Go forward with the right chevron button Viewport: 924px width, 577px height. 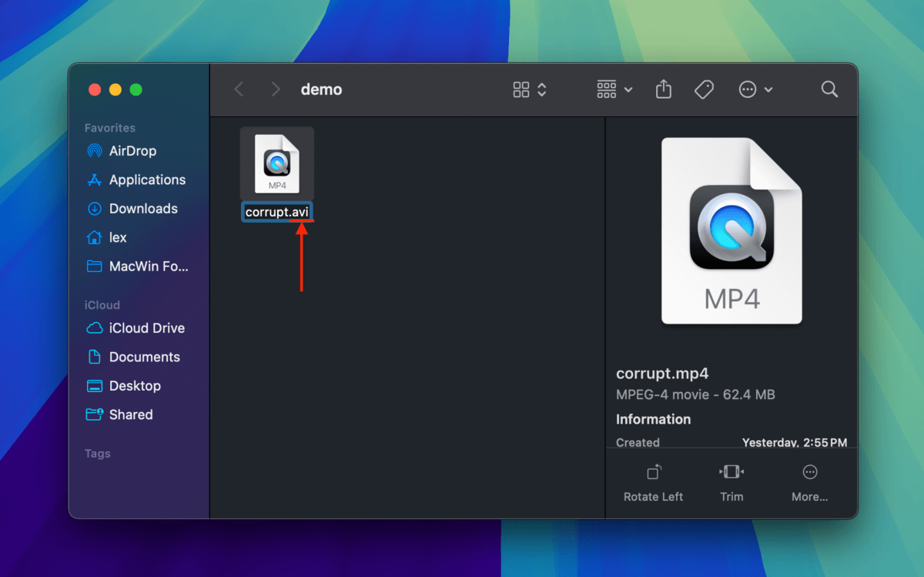[x=276, y=89]
